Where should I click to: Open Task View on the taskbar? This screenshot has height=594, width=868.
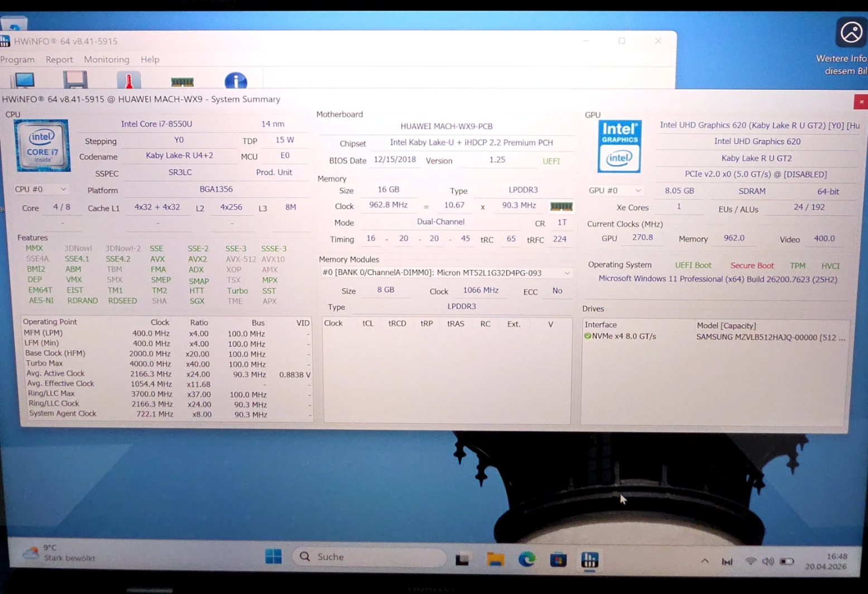(462, 559)
